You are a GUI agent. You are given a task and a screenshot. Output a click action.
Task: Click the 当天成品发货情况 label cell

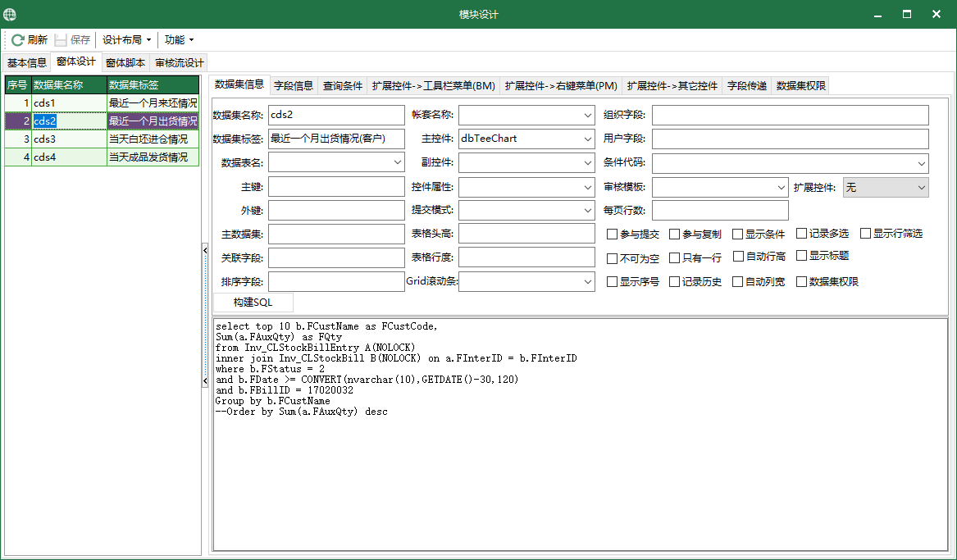(153, 157)
